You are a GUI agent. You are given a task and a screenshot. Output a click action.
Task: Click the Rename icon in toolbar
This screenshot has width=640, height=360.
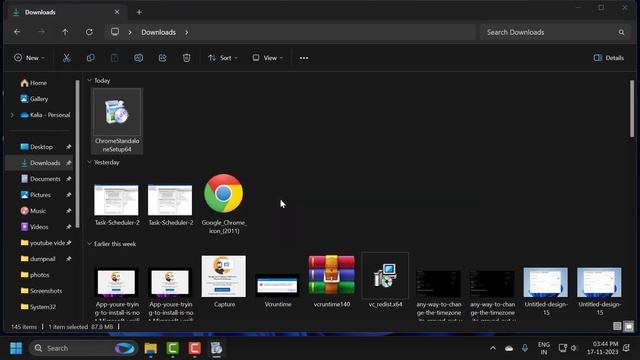pos(138,58)
